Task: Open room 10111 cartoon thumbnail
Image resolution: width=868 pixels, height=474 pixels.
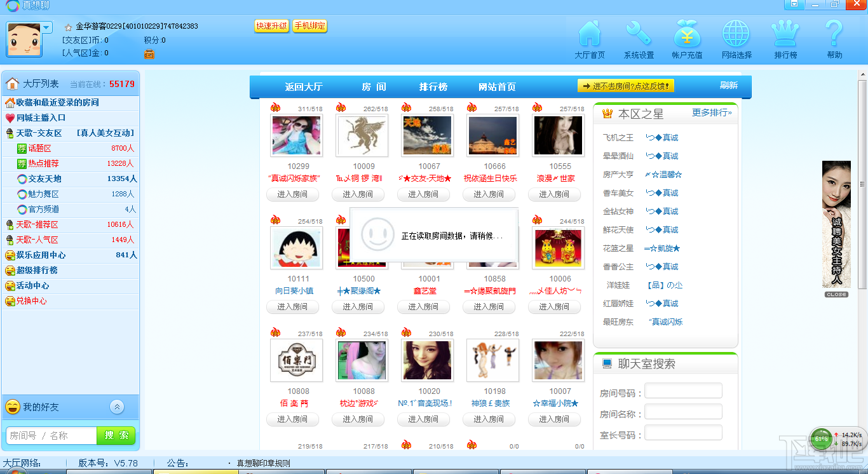Action: (296, 248)
